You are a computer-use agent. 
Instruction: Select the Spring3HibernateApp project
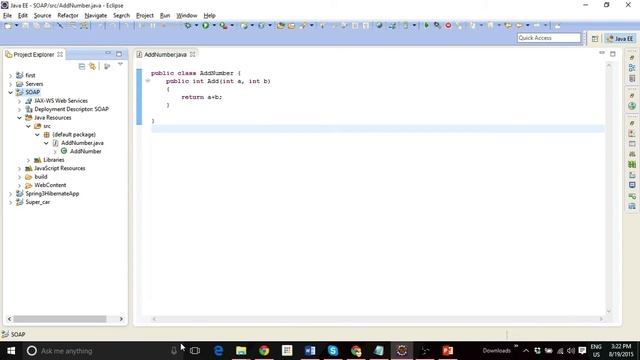pyautogui.click(x=52, y=193)
